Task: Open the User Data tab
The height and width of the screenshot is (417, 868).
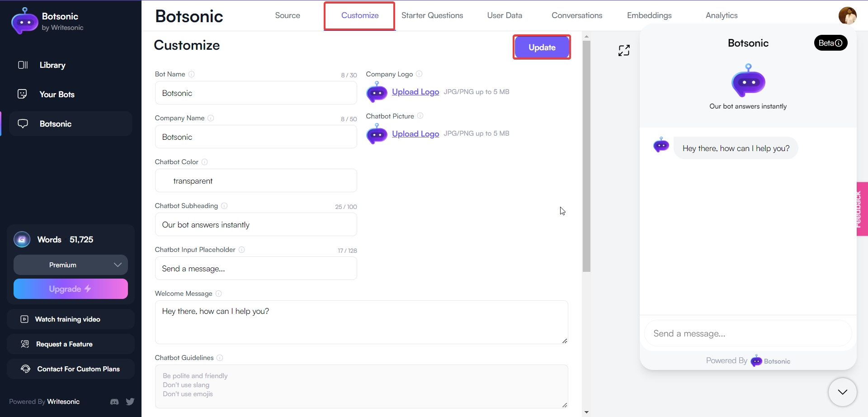Action: [x=505, y=15]
